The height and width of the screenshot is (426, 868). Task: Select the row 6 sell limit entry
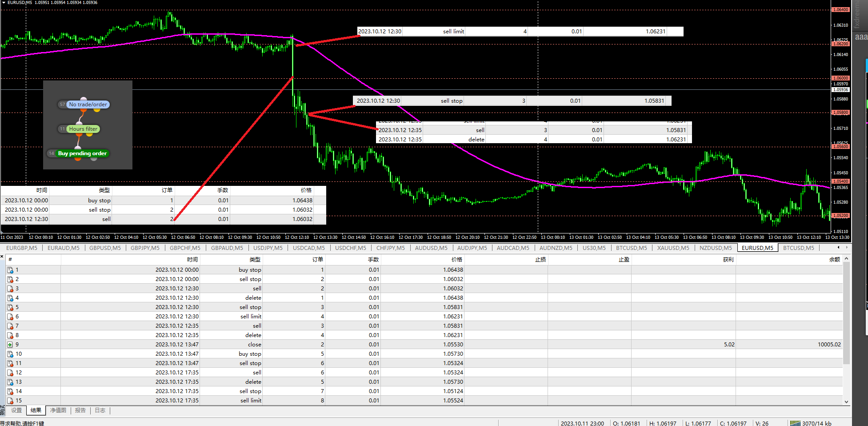click(424, 317)
